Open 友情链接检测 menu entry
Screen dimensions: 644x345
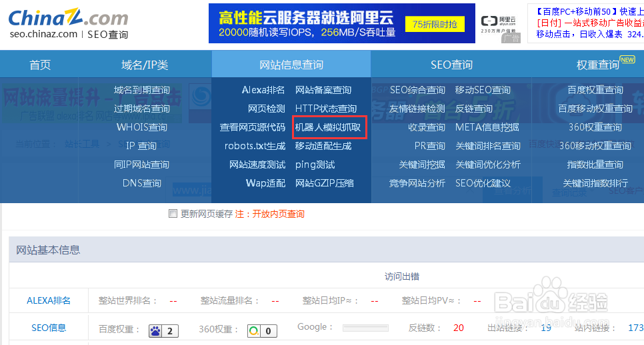pos(417,109)
